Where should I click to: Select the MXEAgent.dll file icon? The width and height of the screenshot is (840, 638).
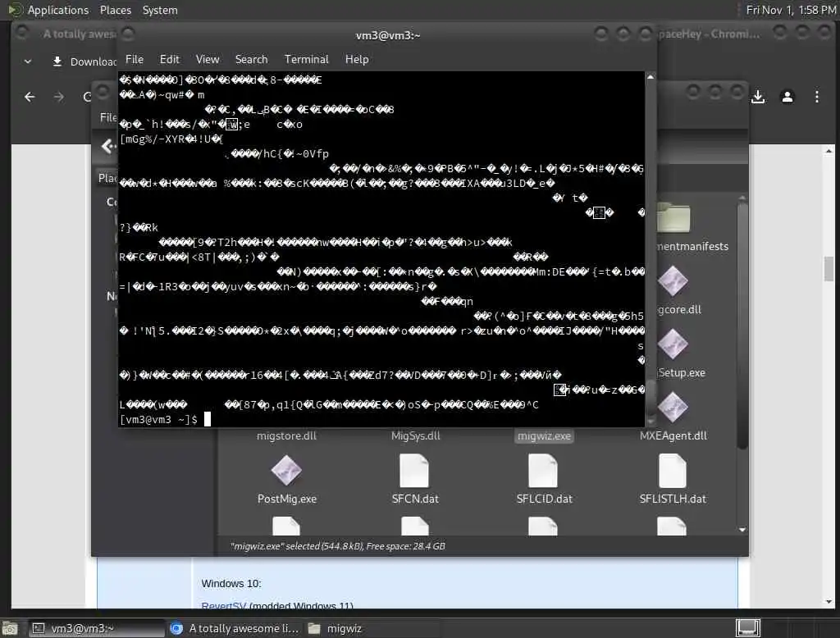pyautogui.click(x=673, y=407)
